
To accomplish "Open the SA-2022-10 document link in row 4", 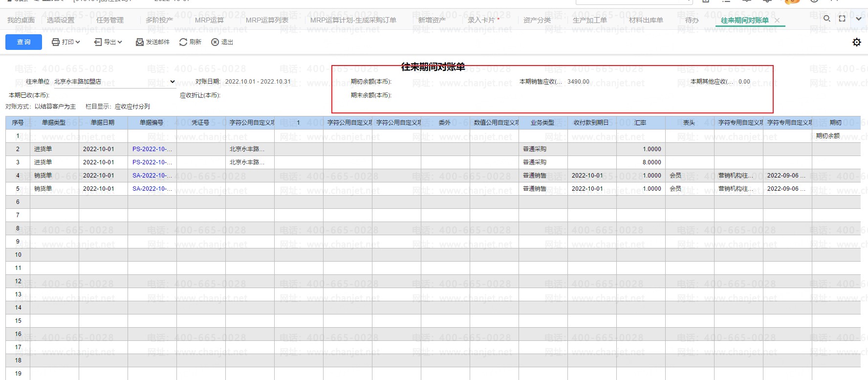I will tap(152, 176).
